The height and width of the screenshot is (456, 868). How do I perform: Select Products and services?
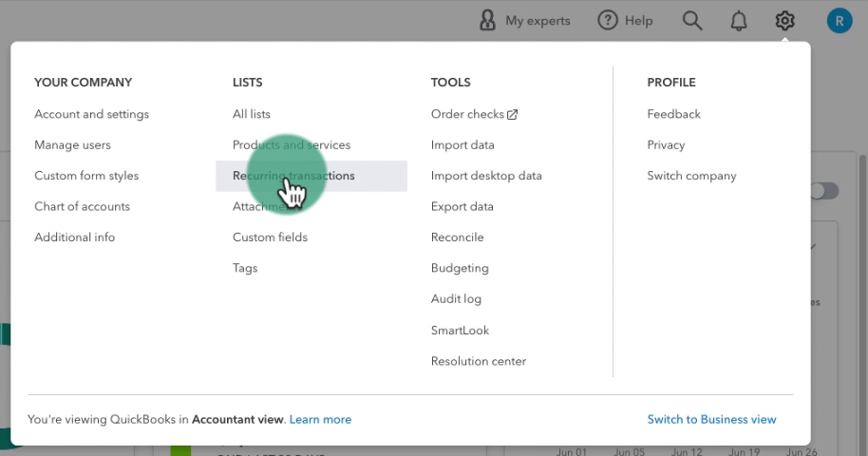pyautogui.click(x=292, y=145)
